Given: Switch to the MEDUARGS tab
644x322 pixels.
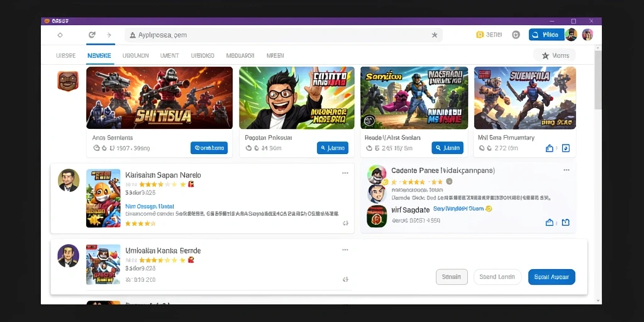Looking at the screenshot, I should pos(240,55).
